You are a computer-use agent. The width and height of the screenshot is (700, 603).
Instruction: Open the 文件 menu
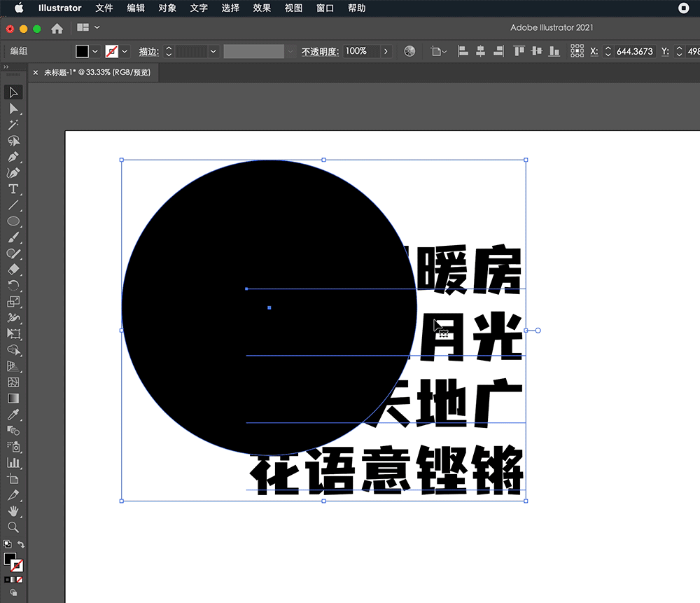point(104,8)
